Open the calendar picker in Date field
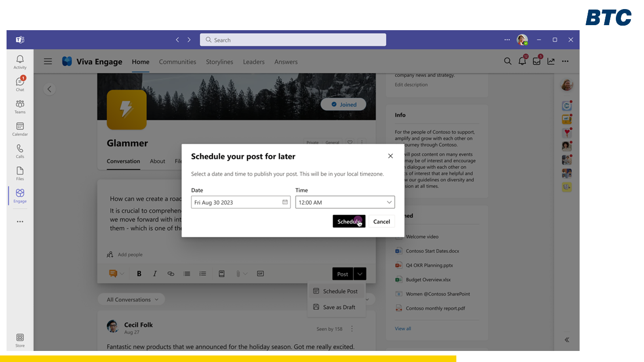The height and width of the screenshot is (362, 644). coord(285,202)
